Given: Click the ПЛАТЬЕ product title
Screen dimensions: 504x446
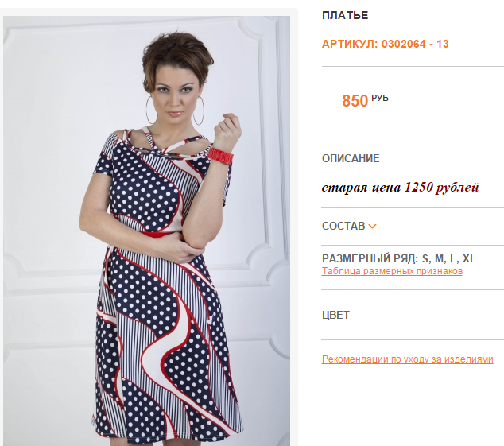Looking at the screenshot, I should (x=345, y=15).
